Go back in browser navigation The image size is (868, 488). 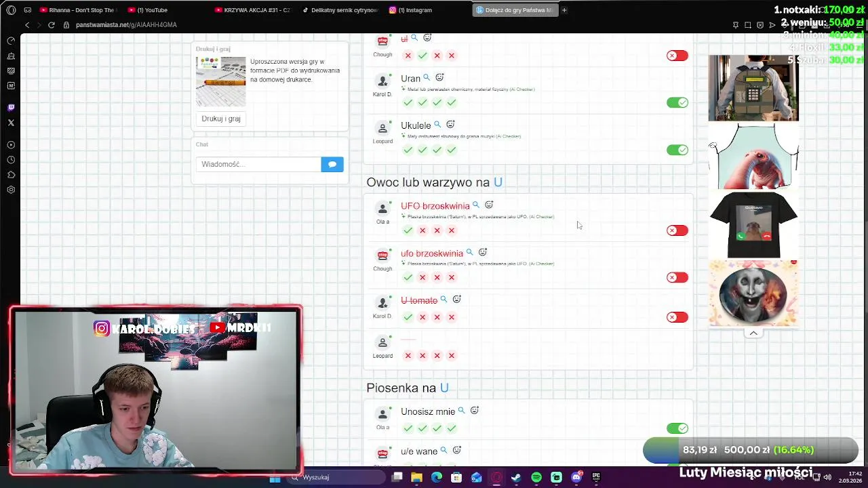pos(27,25)
